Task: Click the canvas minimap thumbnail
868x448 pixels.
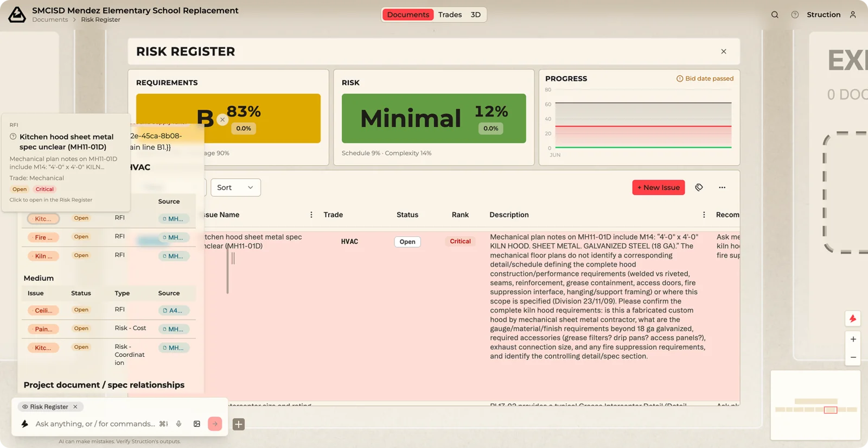Action: (815, 405)
